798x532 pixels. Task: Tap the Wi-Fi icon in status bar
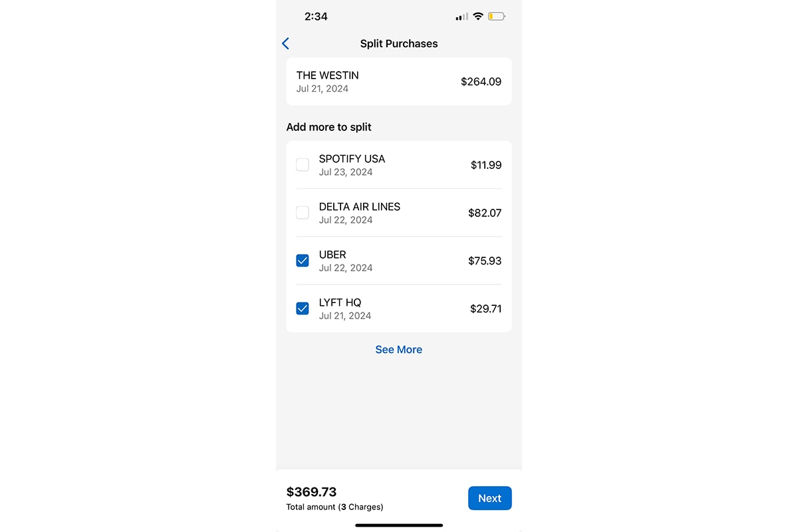pos(476,15)
